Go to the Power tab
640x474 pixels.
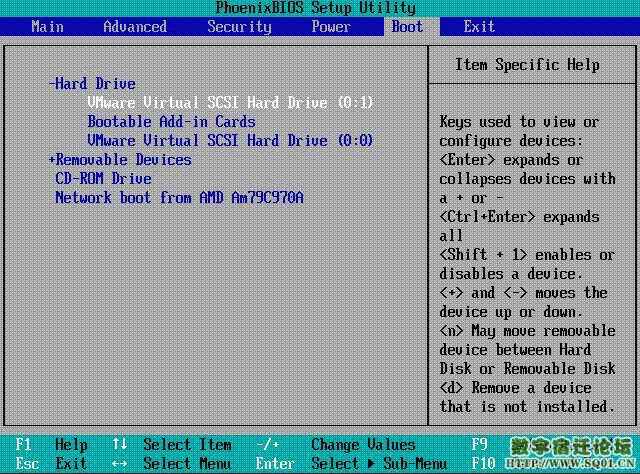click(331, 27)
